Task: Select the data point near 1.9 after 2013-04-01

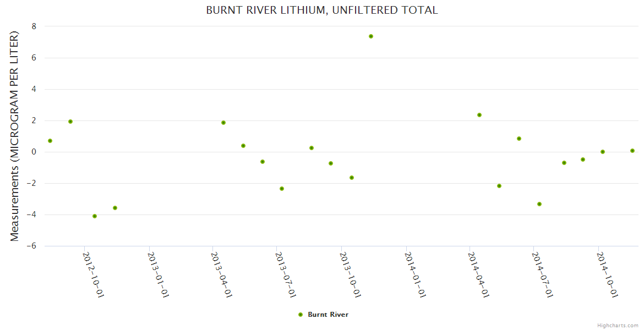Action: tap(223, 123)
